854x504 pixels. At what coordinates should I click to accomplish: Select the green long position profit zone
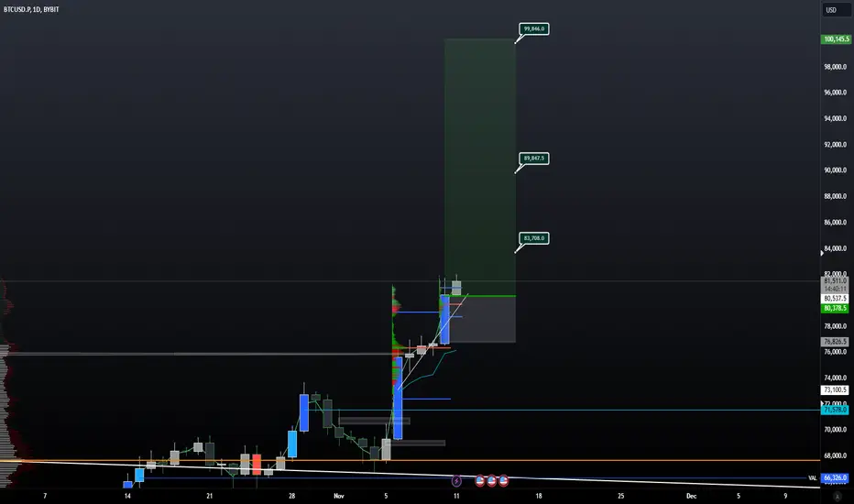coord(480,167)
